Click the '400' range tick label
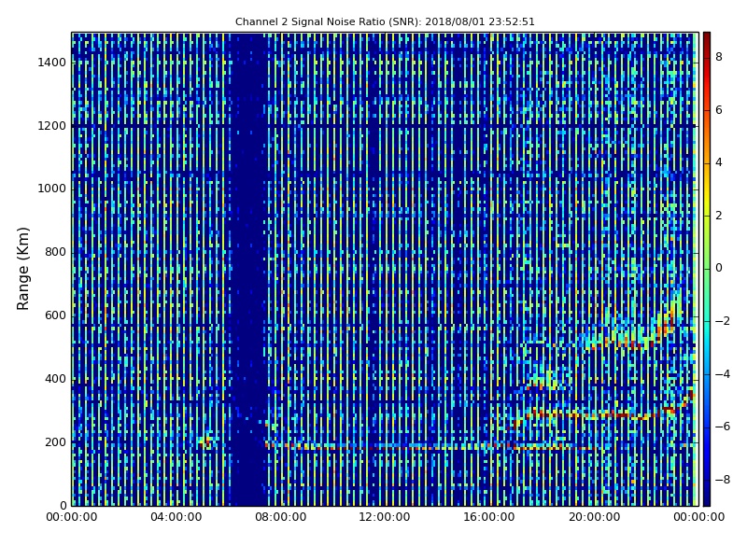This screenshot has height=560, width=747. (55, 379)
